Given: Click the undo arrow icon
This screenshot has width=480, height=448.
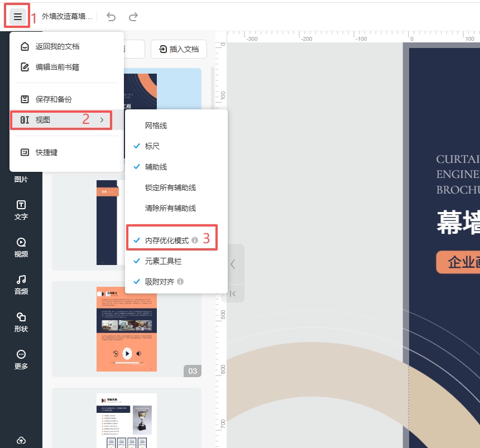Looking at the screenshot, I should click(x=111, y=17).
